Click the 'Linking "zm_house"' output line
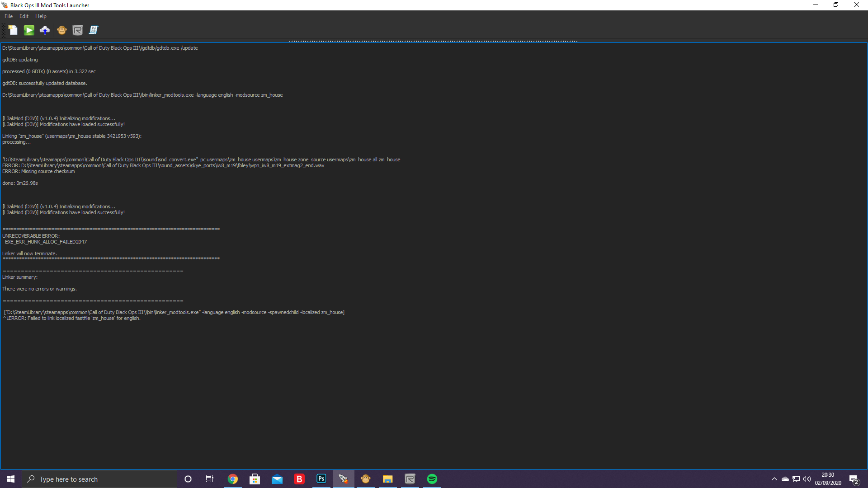 tap(72, 136)
